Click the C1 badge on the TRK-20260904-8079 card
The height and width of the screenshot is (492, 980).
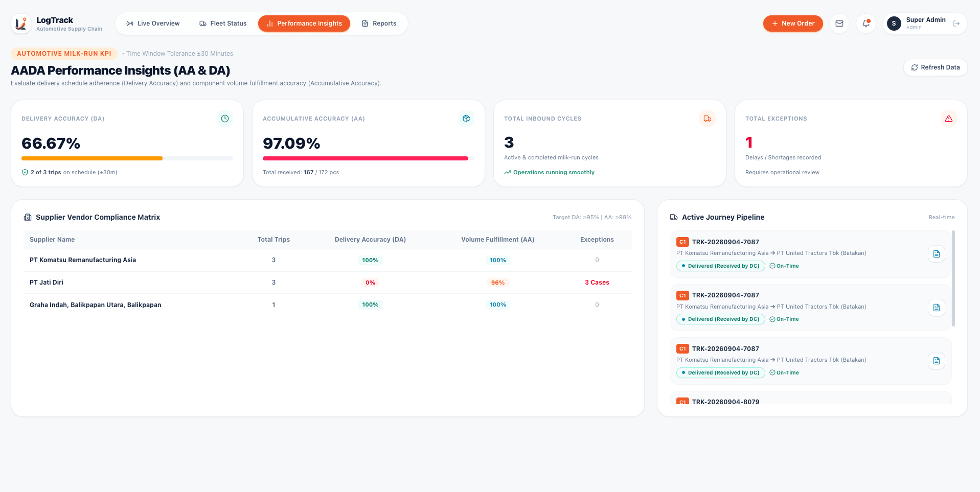click(682, 402)
